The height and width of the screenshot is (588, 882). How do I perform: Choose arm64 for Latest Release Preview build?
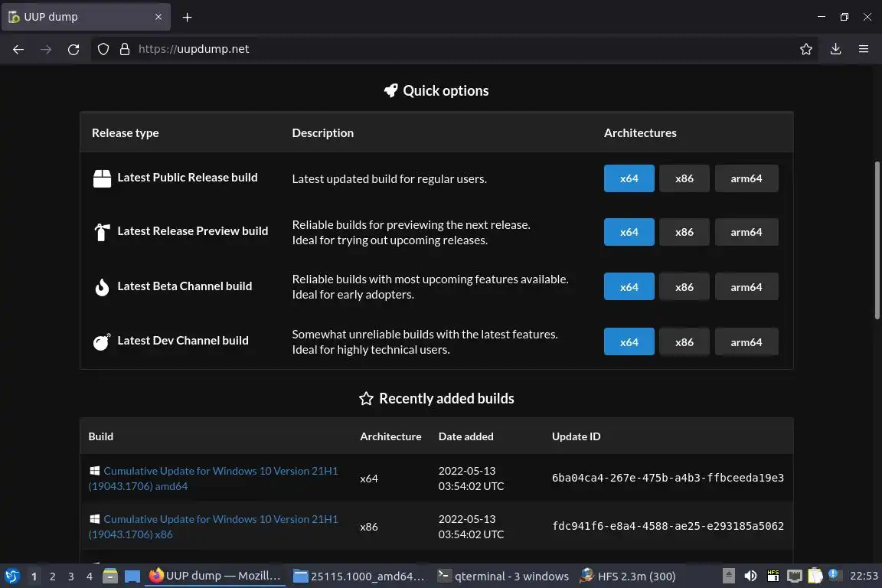[x=746, y=232]
